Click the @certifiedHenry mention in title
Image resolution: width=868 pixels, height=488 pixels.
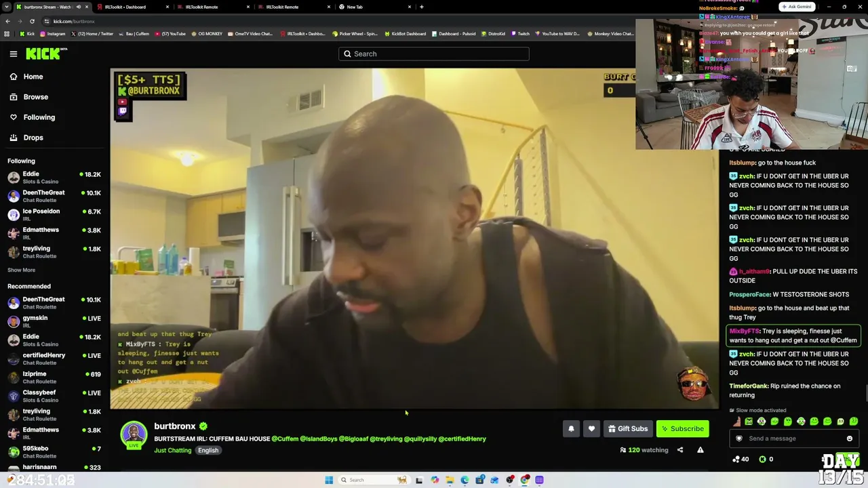462,439
